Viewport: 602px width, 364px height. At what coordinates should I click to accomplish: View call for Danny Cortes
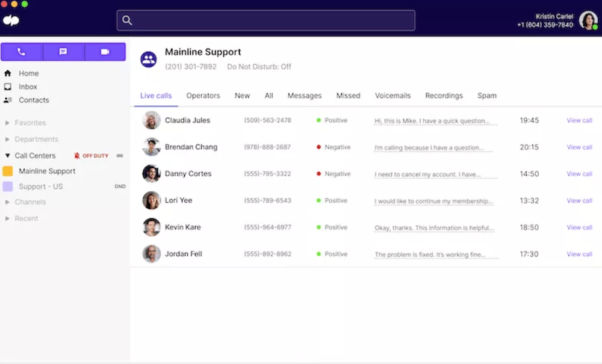tap(579, 174)
